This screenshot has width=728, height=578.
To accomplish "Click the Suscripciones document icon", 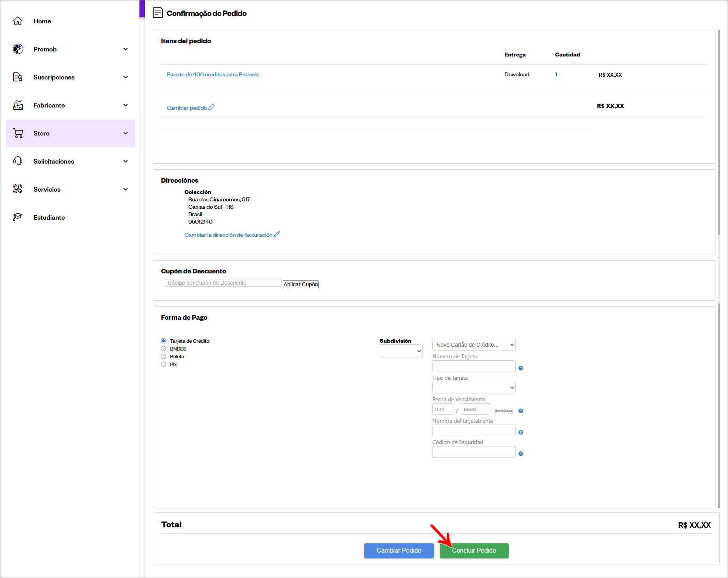I will click(18, 77).
